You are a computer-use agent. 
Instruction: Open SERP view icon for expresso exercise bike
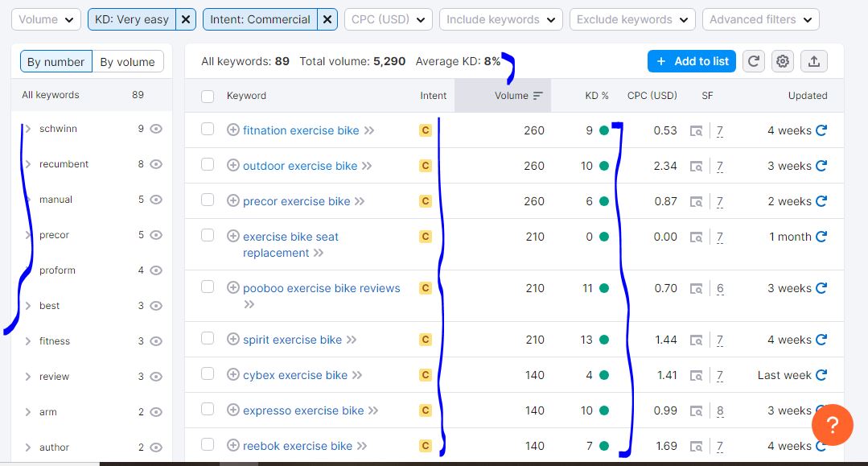point(696,411)
